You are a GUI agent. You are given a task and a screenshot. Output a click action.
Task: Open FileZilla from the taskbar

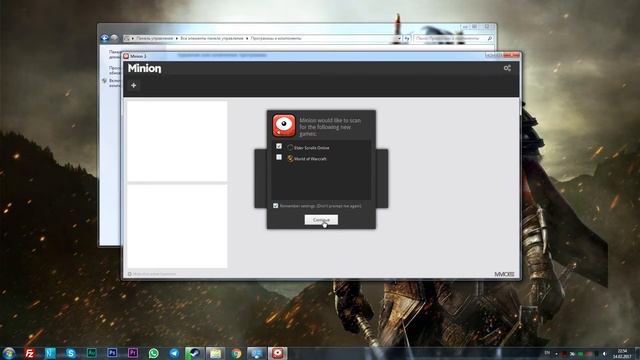pos(29,353)
